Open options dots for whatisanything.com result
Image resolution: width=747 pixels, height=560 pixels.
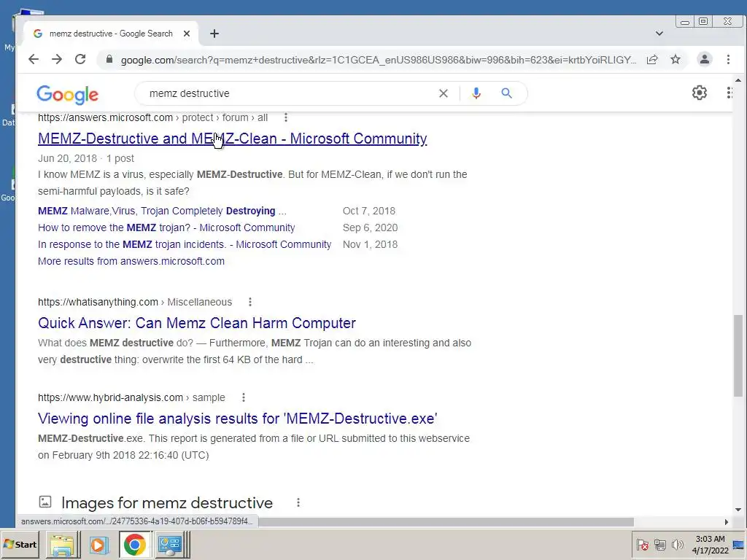(250, 302)
